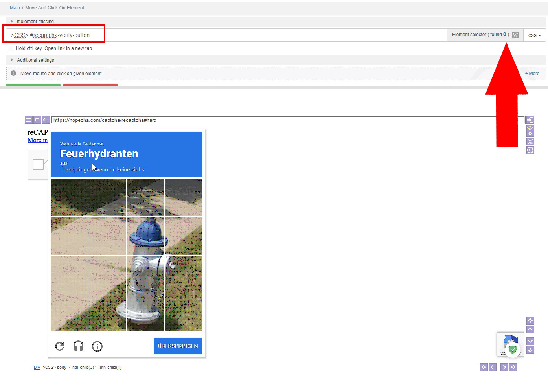Open the hamburger menu left of URL bar

28,120
